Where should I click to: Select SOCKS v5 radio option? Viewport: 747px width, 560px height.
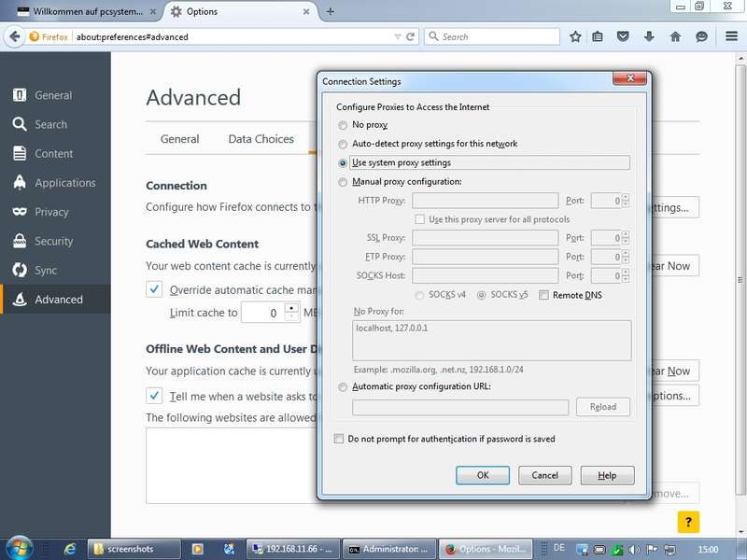(x=482, y=295)
